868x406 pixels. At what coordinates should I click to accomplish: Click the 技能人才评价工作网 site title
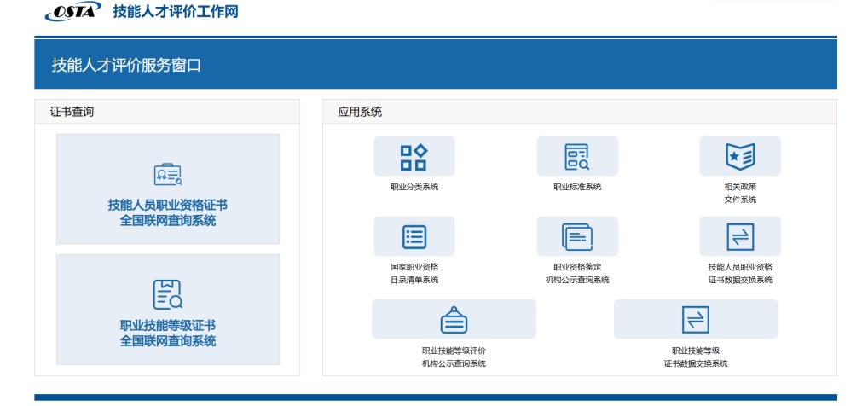coord(176,12)
